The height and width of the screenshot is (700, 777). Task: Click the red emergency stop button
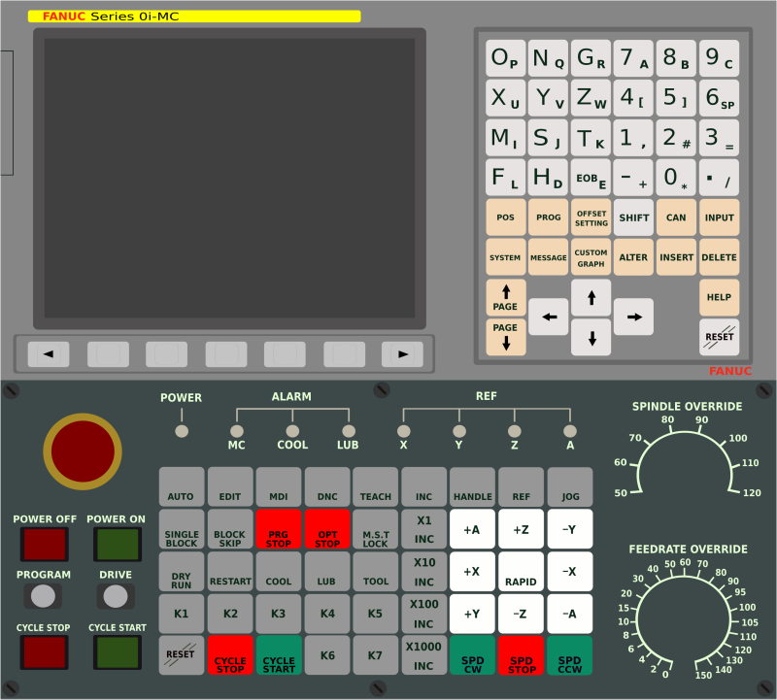click(x=83, y=451)
